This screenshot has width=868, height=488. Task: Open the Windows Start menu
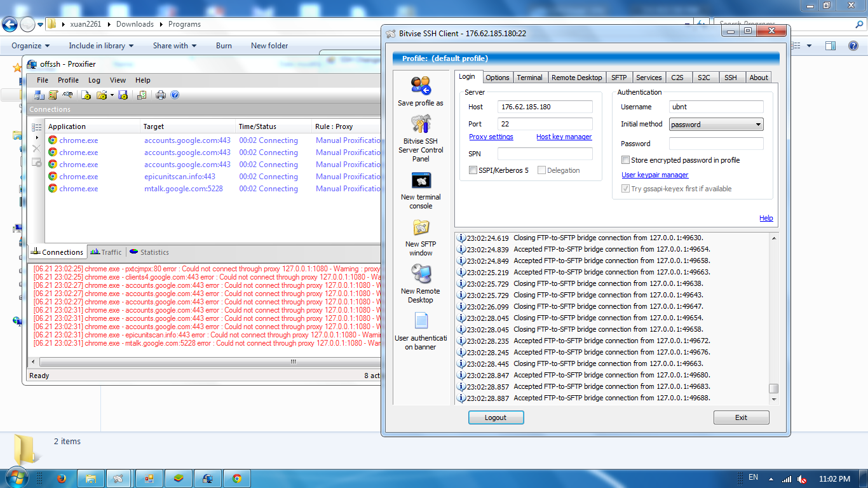pyautogui.click(x=16, y=477)
